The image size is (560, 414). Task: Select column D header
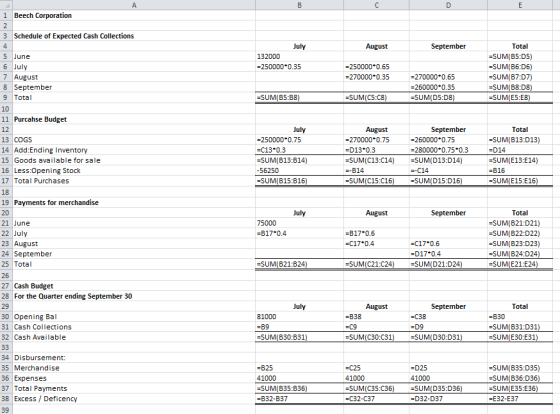tap(448, 5)
